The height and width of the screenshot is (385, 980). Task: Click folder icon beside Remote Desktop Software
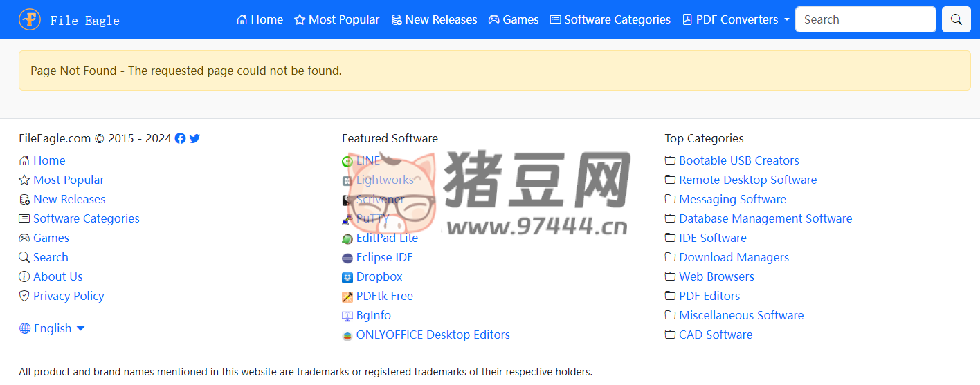(670, 180)
